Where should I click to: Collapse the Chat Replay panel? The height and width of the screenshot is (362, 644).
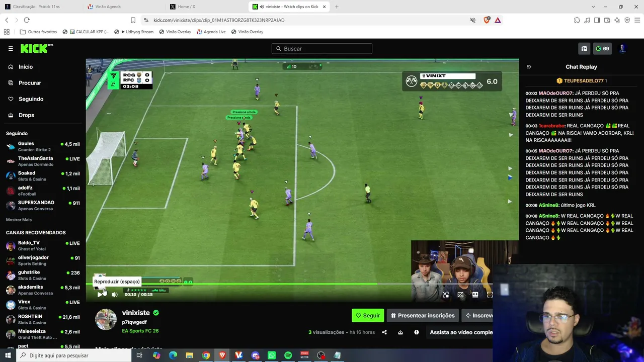(529, 67)
